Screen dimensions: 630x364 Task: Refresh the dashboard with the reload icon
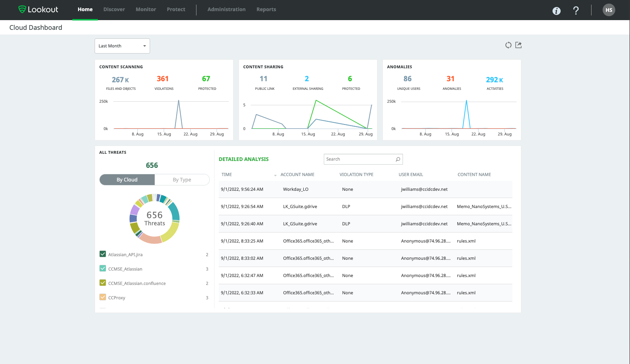[508, 45]
